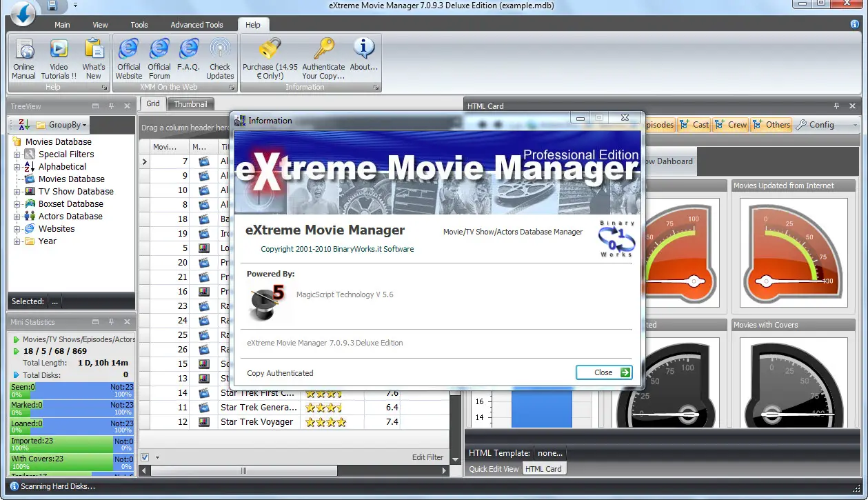
Task: Open the Information group launcher arrow
Action: pos(376,88)
